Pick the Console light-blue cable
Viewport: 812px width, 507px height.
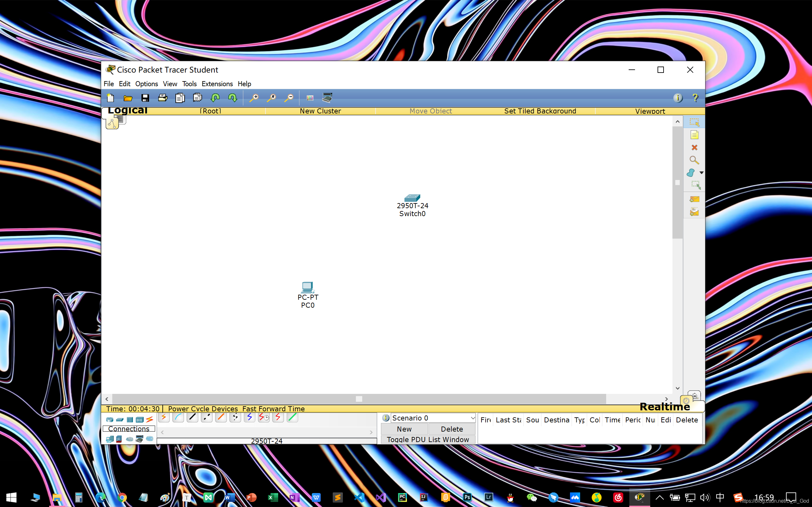(x=178, y=417)
